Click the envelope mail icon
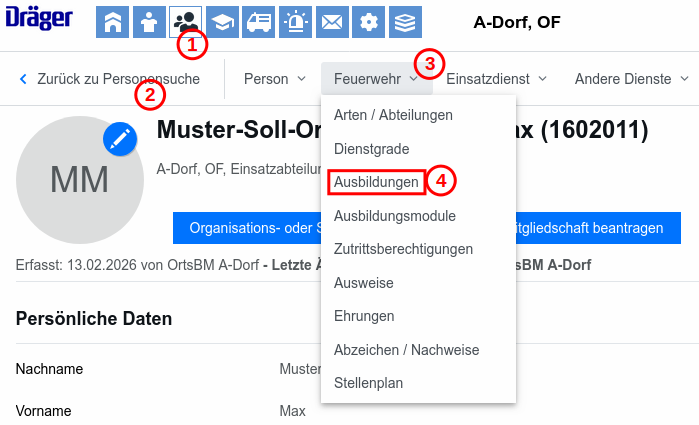The image size is (699, 425). click(x=332, y=22)
